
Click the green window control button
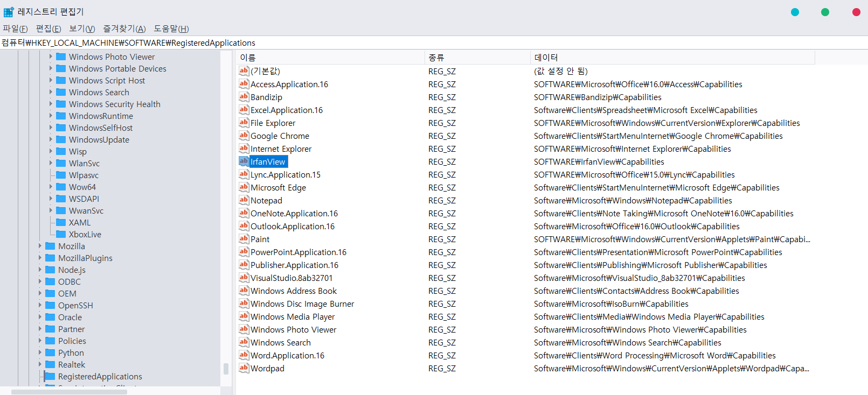pyautogui.click(x=825, y=12)
